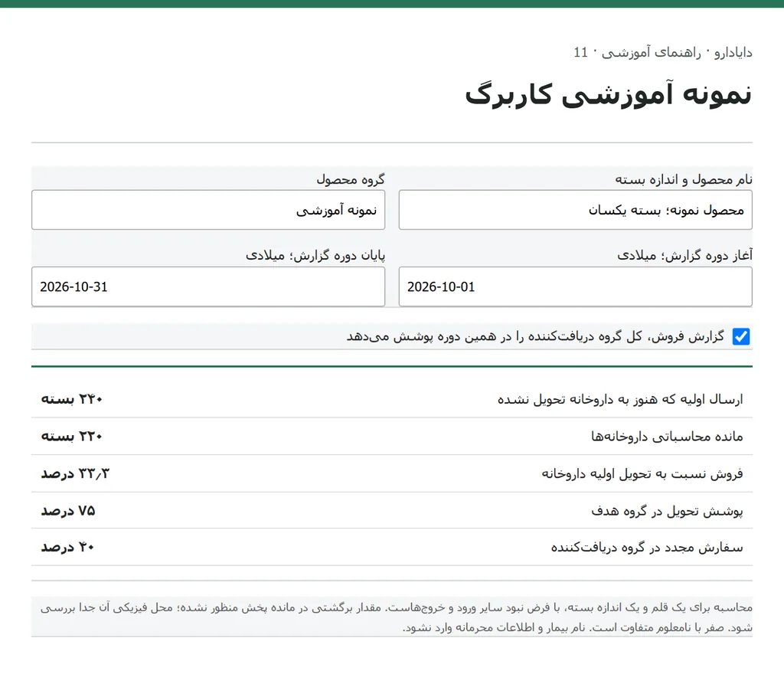
Task: Click checkbox label «گزارش فروش، کل گروه دریافت‌کننده…»
Action: point(535,336)
